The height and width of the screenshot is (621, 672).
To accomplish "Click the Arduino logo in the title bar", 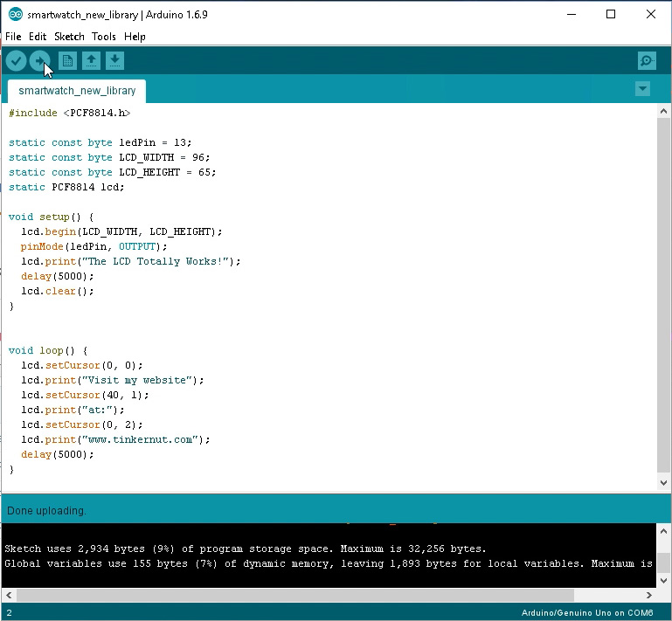I will [16, 14].
